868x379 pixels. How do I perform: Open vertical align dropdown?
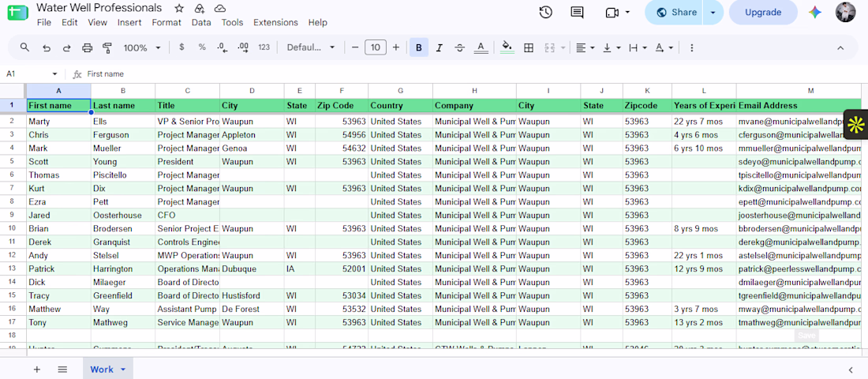(611, 48)
